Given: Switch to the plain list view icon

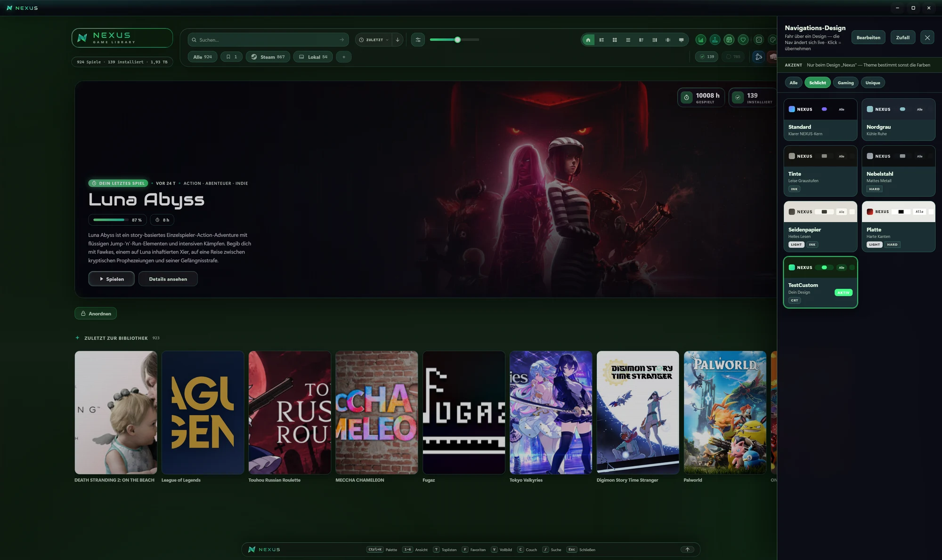Looking at the screenshot, I should coord(628,40).
